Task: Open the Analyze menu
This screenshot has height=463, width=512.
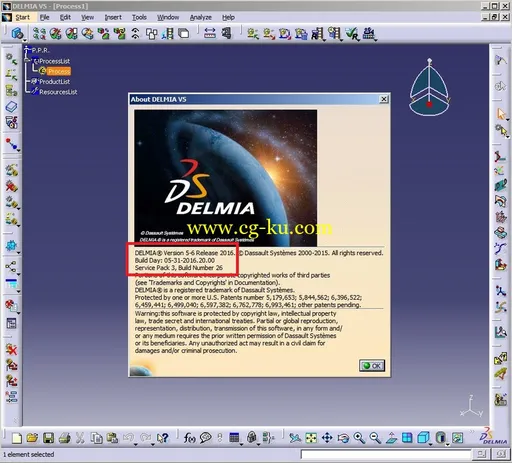Action: [x=201, y=17]
